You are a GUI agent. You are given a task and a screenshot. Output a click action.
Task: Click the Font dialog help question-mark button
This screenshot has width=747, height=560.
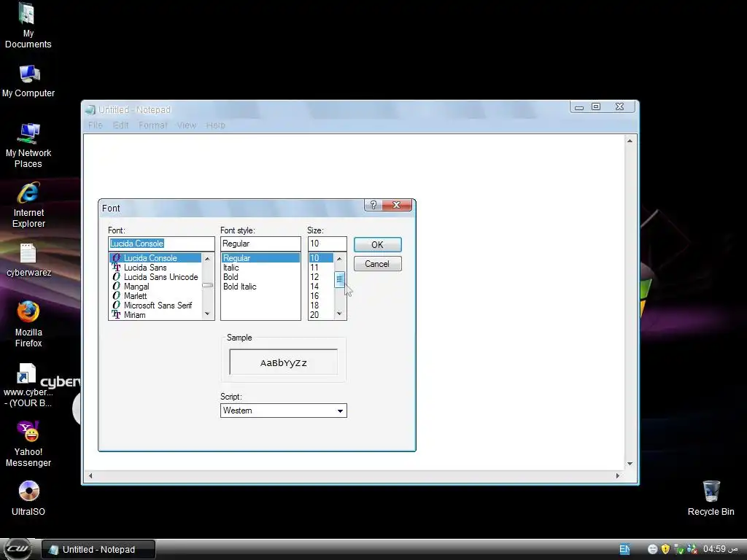pyautogui.click(x=373, y=205)
